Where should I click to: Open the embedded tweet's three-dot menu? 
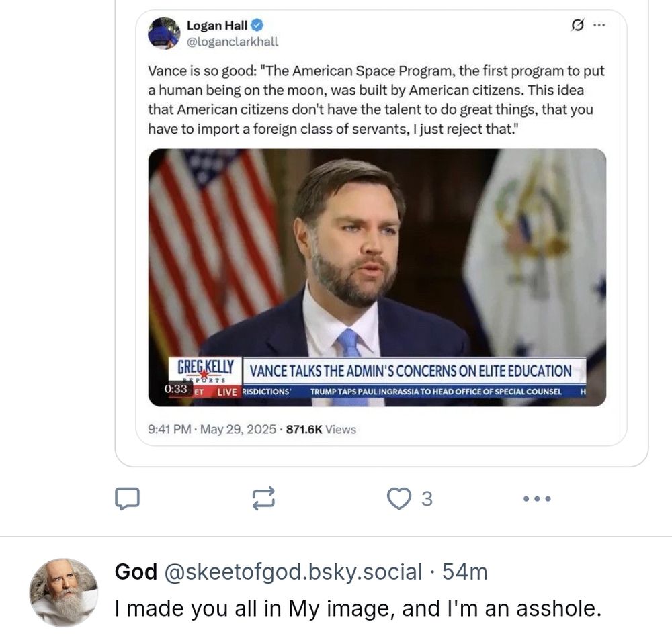(599, 26)
